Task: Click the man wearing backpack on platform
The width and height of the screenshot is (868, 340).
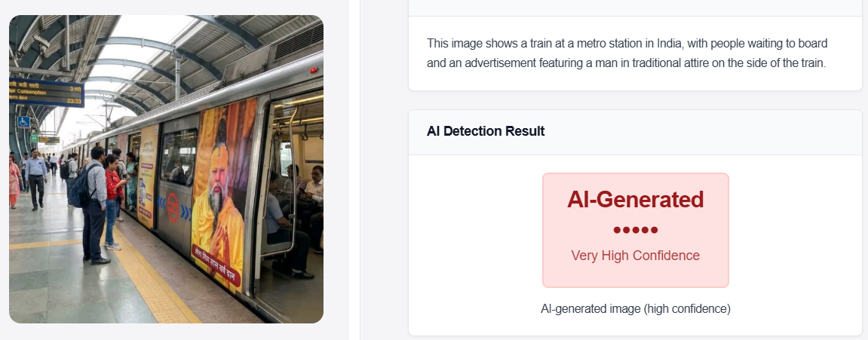Action: click(x=94, y=200)
